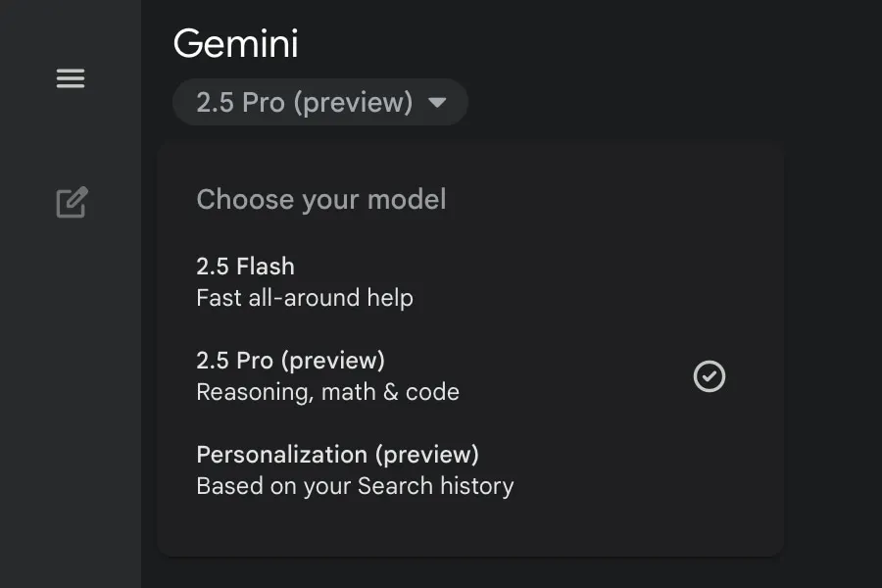Open the navigation menu using the hamburger icon

[x=70, y=78]
